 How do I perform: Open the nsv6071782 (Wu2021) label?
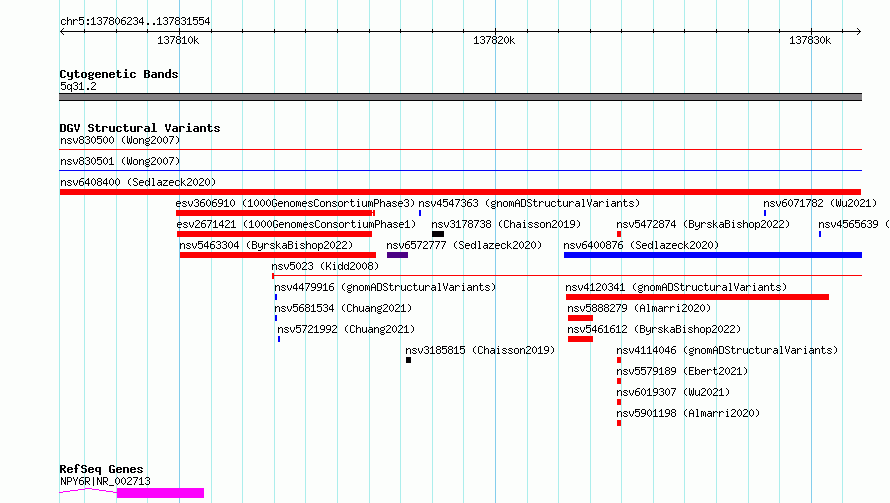coord(820,203)
